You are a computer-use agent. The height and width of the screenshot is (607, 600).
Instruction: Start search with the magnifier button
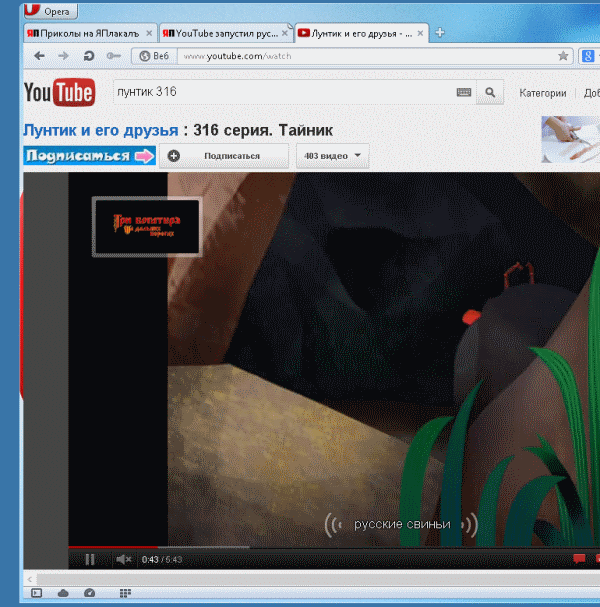490,92
